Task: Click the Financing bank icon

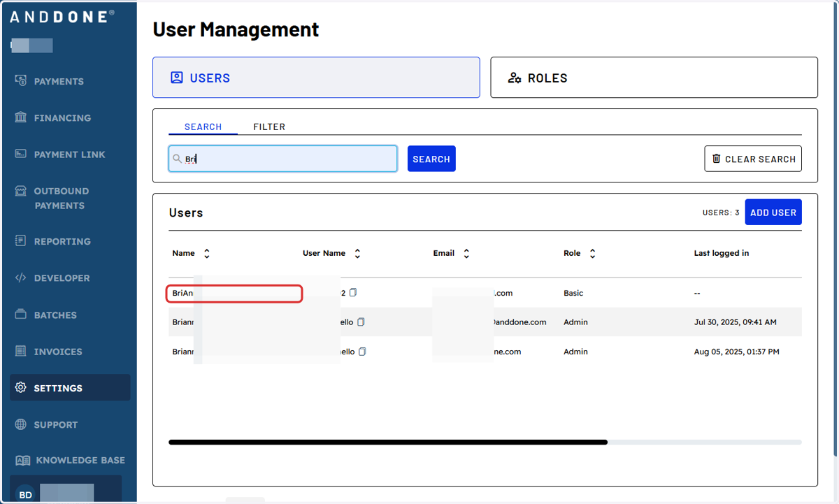Action: click(x=21, y=117)
